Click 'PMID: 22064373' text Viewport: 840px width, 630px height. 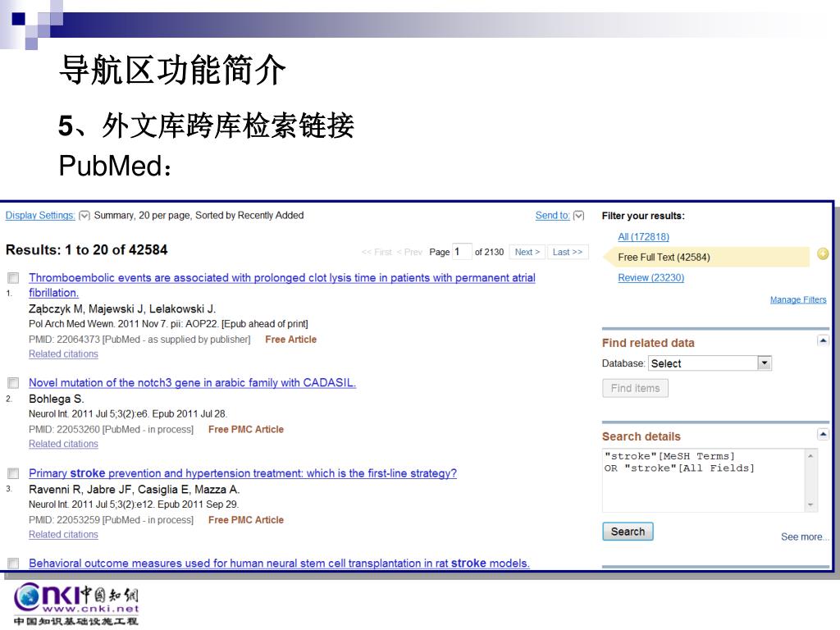[64, 340]
